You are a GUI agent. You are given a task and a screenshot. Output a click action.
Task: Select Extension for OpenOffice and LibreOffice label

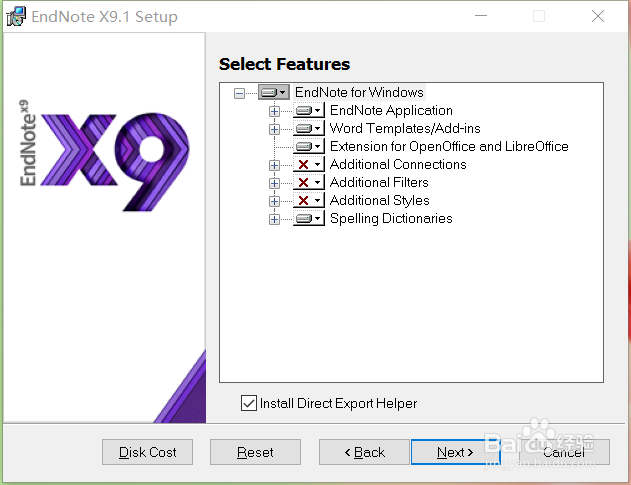pos(449,146)
